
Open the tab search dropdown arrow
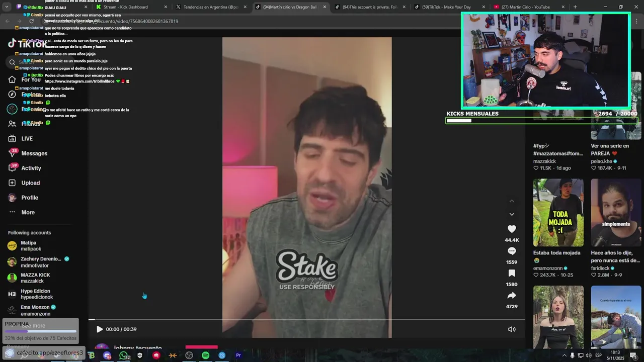tap(6, 7)
